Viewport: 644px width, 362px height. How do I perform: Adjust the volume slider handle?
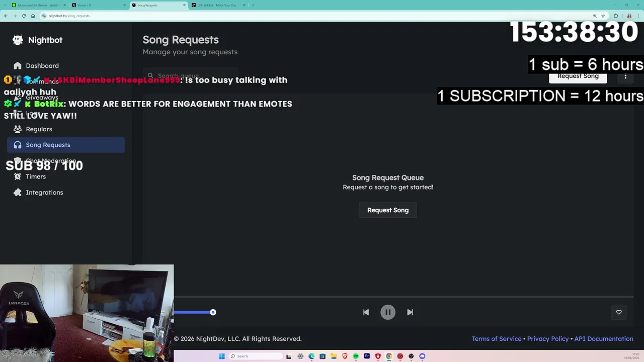pos(213,312)
